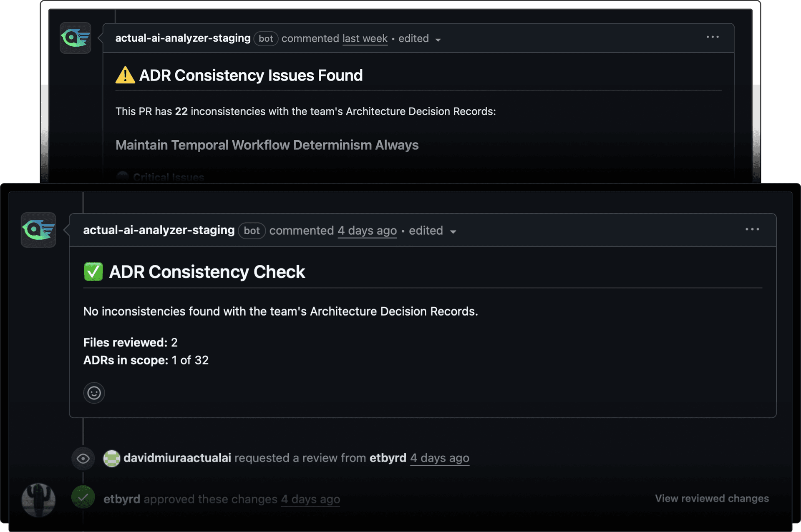
Task: Click the analyzer bot avatar in top comment
Action: coord(76,38)
